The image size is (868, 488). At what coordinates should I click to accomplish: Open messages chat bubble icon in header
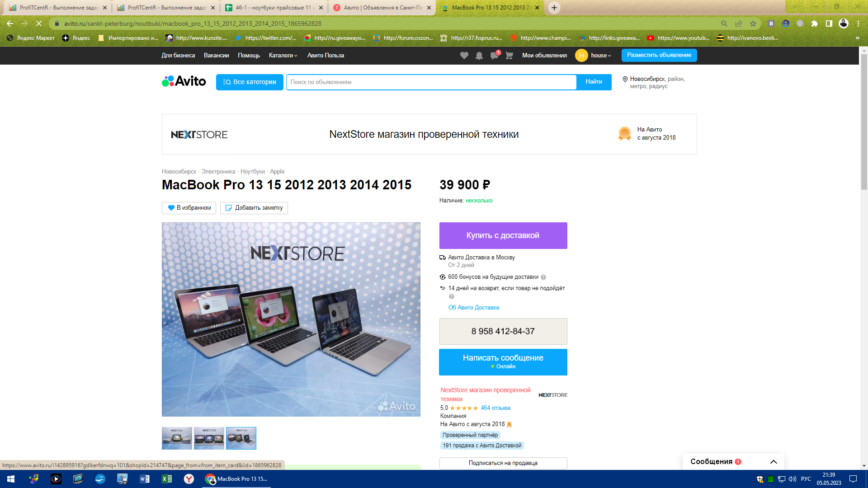click(x=494, y=56)
